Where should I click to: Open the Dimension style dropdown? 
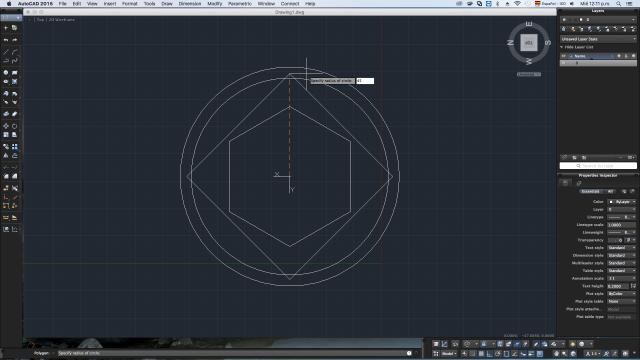621,255
